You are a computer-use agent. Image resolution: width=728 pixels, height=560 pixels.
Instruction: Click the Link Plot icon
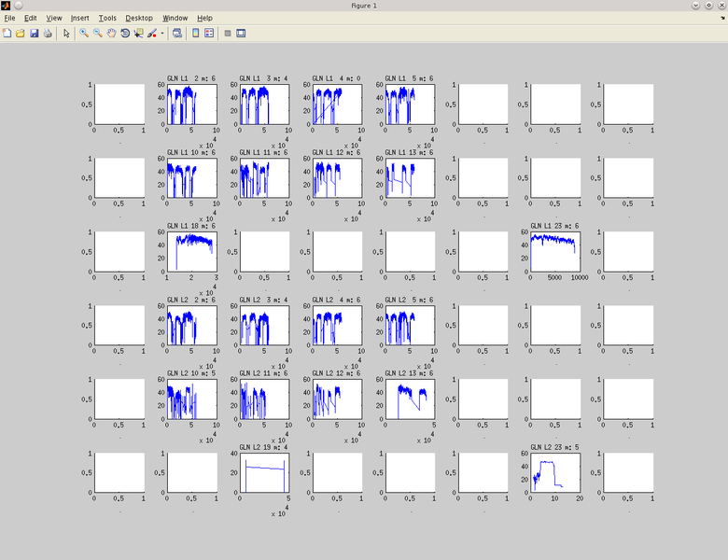[177, 34]
